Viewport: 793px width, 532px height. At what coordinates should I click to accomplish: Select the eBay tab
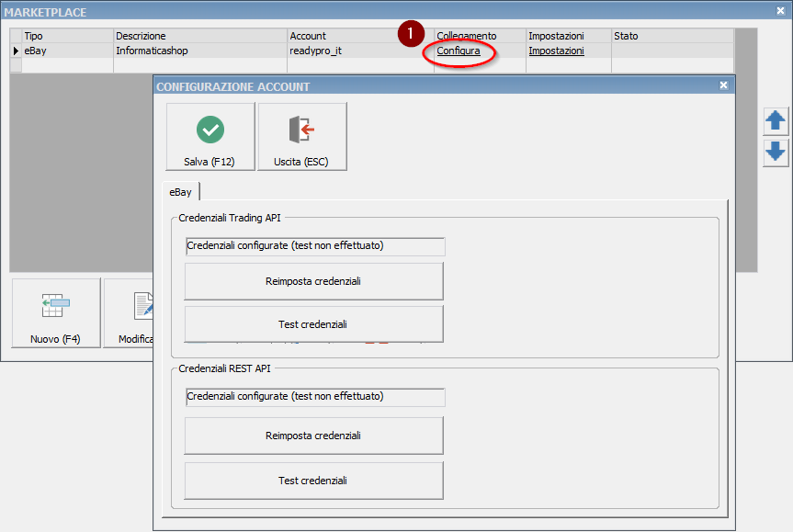(179, 192)
